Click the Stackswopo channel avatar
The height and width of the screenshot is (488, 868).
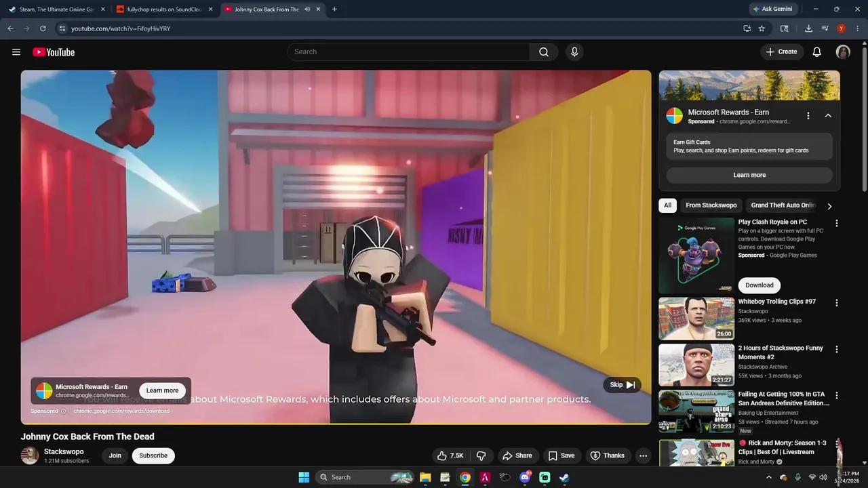click(x=30, y=455)
